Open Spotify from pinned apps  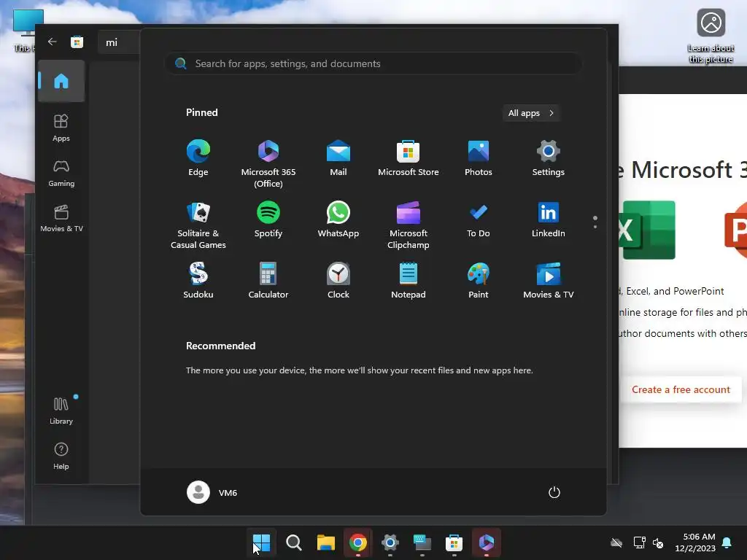click(268, 219)
